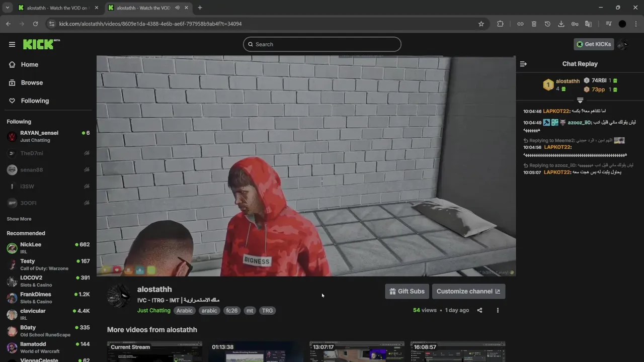Open TheD7mi channel in Following
Image resolution: width=644 pixels, height=362 pixels.
pyautogui.click(x=48, y=153)
